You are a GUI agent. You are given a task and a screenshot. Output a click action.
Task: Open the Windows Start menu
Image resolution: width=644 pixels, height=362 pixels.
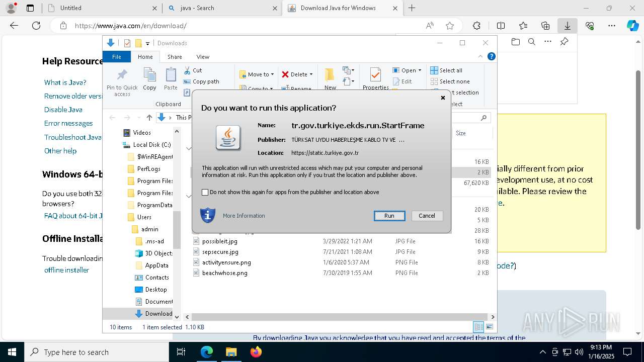pyautogui.click(x=12, y=352)
